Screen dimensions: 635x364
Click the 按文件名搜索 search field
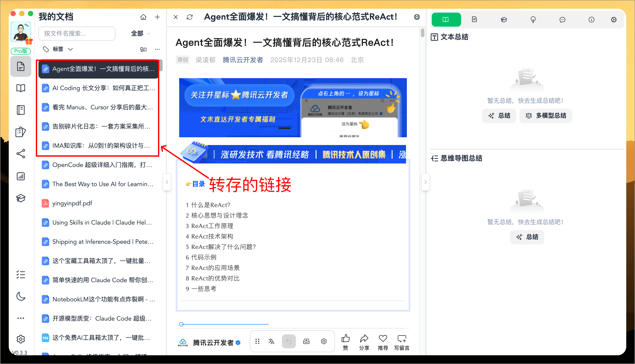pyautogui.click(x=77, y=34)
